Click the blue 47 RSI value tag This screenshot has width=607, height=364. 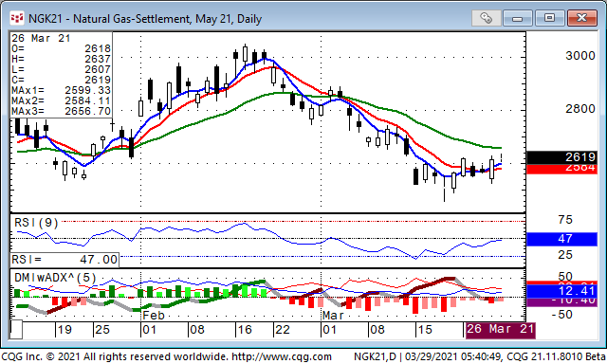tap(561, 239)
